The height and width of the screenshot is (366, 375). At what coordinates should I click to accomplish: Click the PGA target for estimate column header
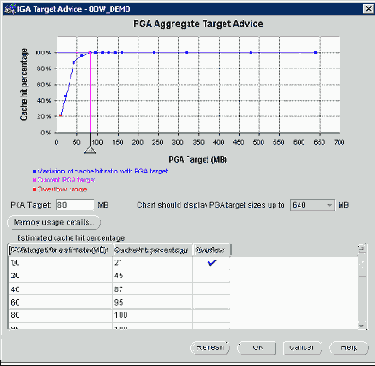[60, 250]
